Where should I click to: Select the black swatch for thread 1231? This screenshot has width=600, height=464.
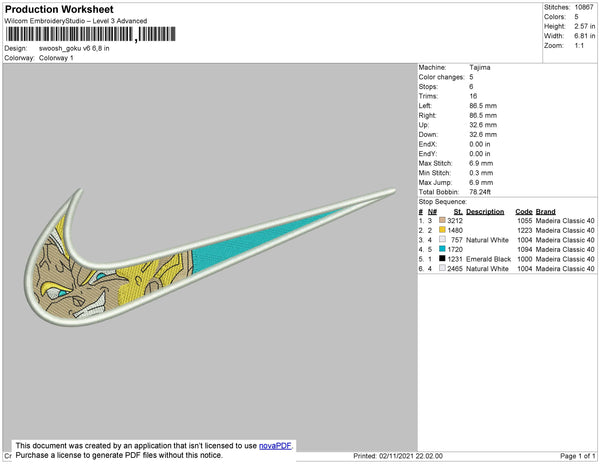pyautogui.click(x=442, y=259)
